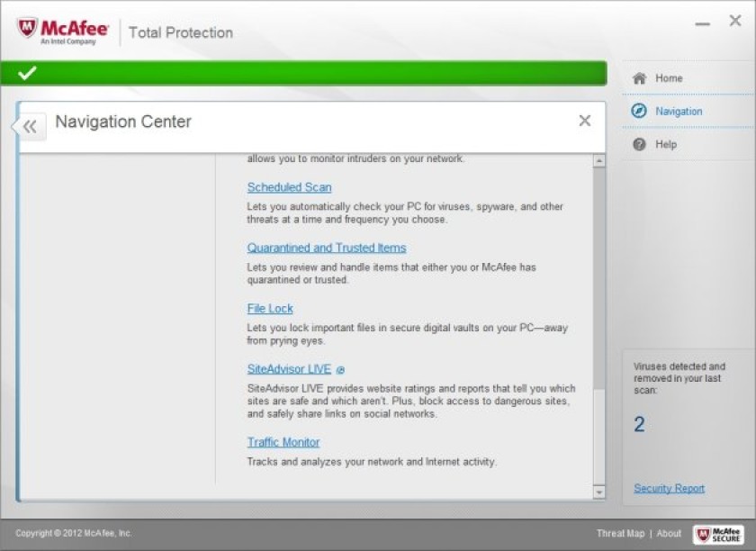Click the green status checkmark icon
Screen dimensions: 756x551
[x=27, y=73]
